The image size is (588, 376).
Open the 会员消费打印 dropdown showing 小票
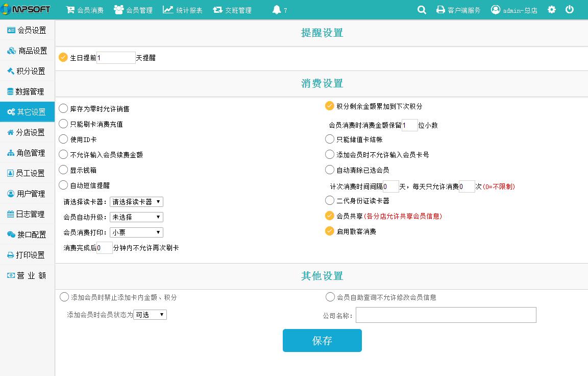pyautogui.click(x=136, y=232)
